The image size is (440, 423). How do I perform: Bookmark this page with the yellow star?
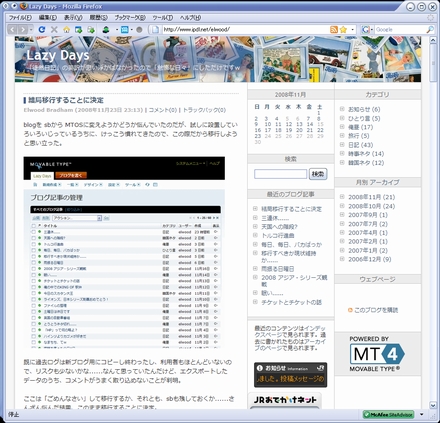(343, 30)
